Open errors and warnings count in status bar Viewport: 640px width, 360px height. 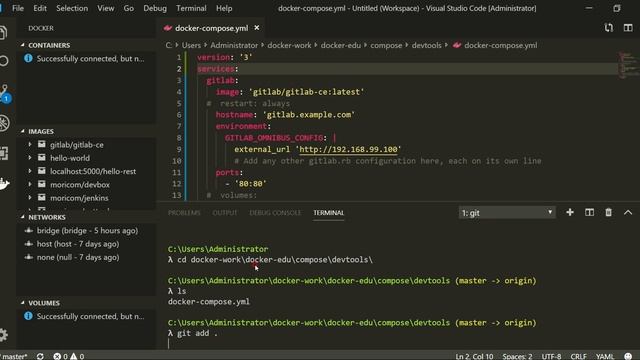pyautogui.click(x=69, y=356)
